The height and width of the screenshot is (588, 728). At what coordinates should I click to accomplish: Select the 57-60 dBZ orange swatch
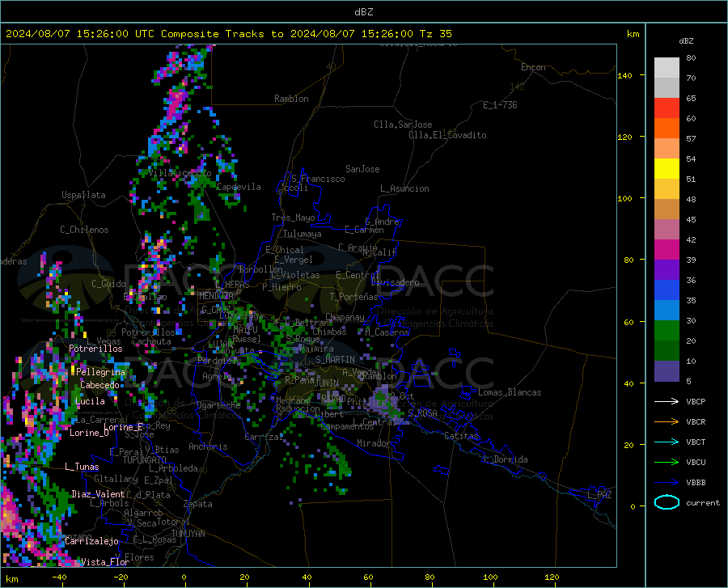[x=667, y=129]
